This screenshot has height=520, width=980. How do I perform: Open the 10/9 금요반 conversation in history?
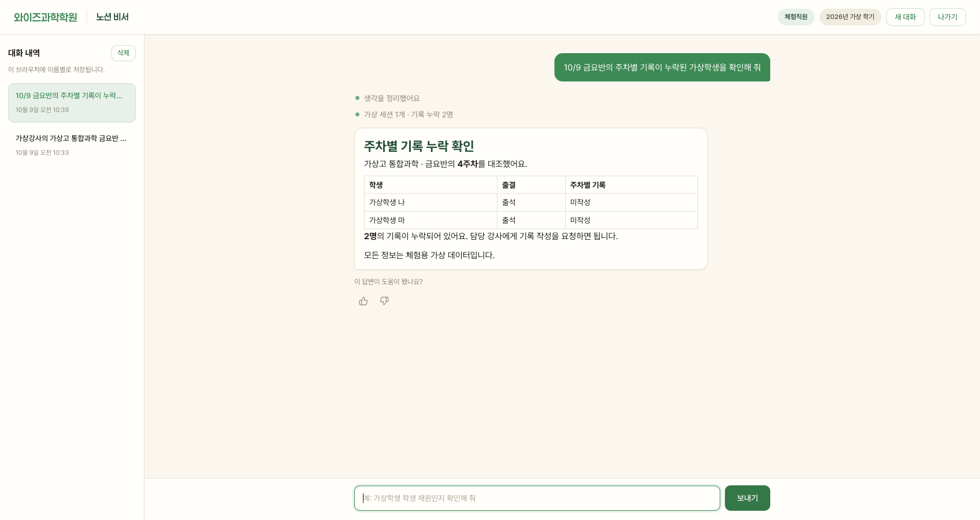72,103
